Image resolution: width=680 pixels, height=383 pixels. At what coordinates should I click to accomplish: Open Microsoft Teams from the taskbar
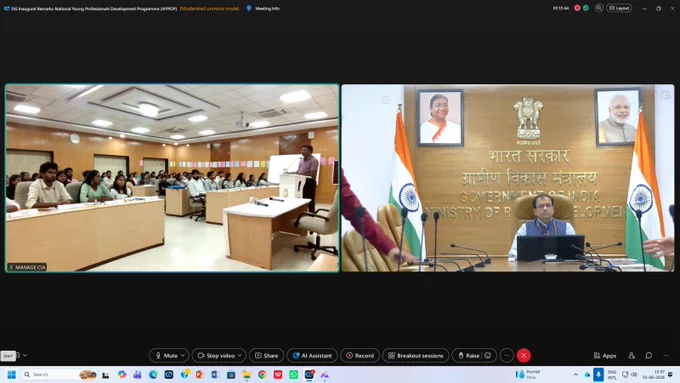[137, 374]
